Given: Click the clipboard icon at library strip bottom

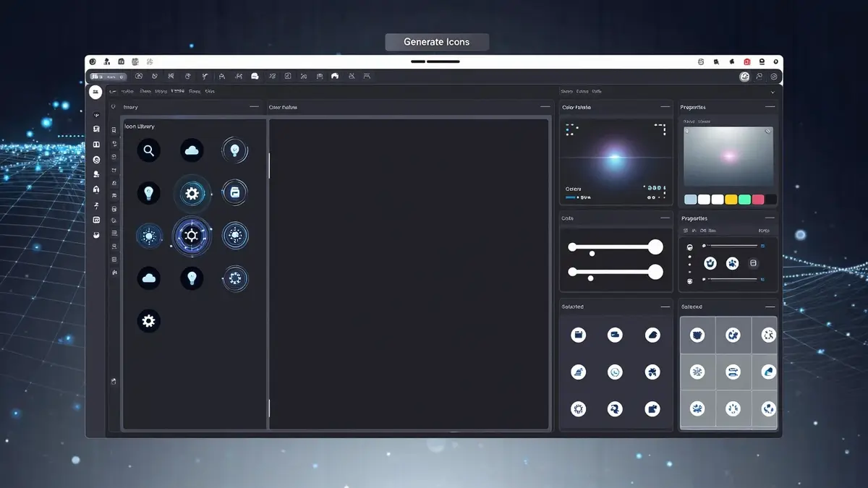Looking at the screenshot, I should click(x=114, y=381).
